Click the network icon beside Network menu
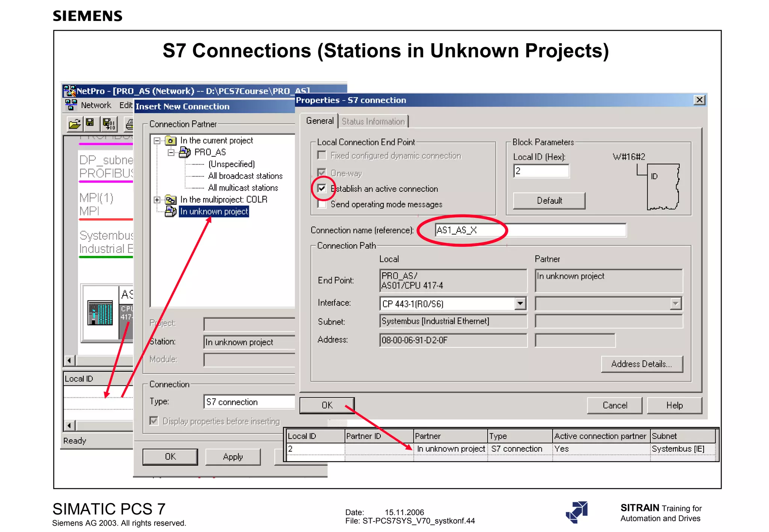Screen dimensions: 769x532 71,105
